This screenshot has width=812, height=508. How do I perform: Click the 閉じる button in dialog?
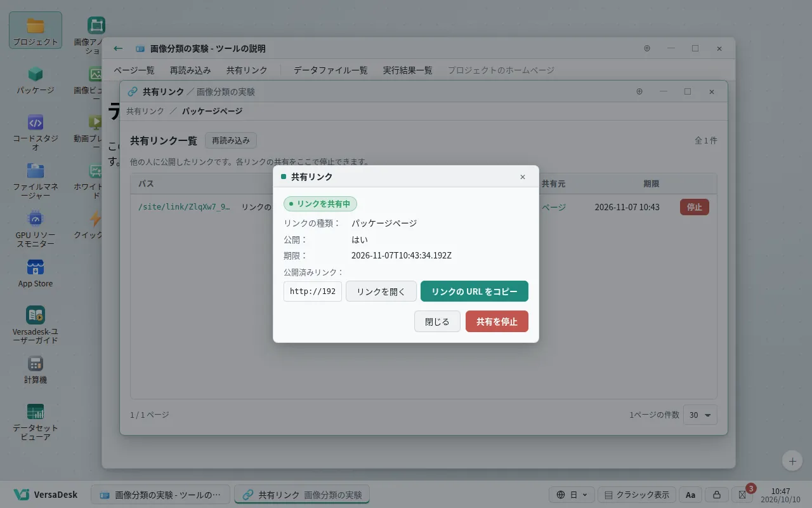[x=437, y=321]
